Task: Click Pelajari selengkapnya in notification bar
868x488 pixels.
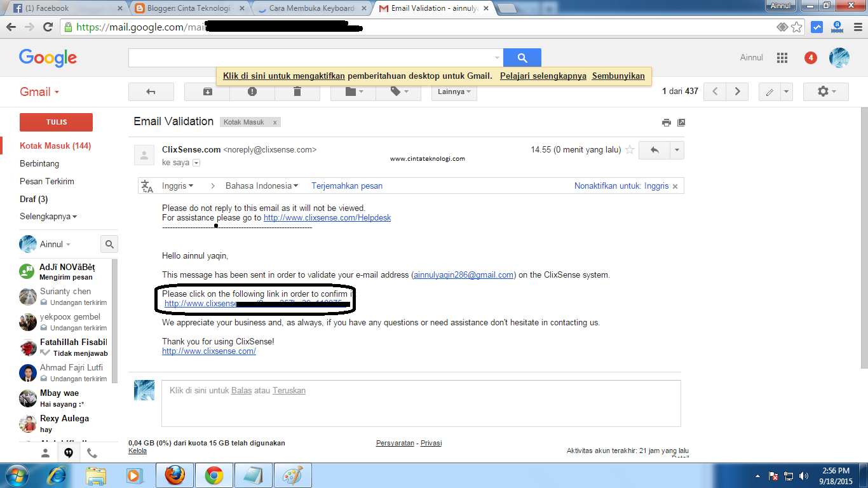Action: click(543, 76)
